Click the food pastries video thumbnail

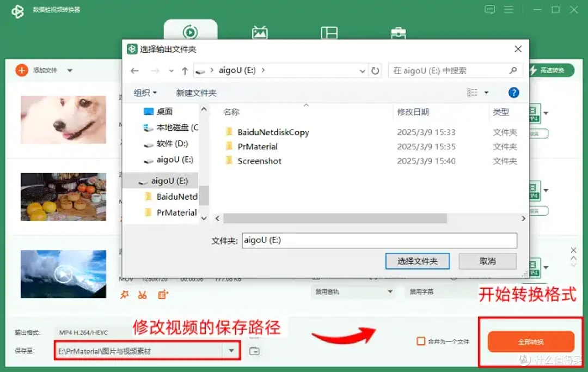[63, 197]
